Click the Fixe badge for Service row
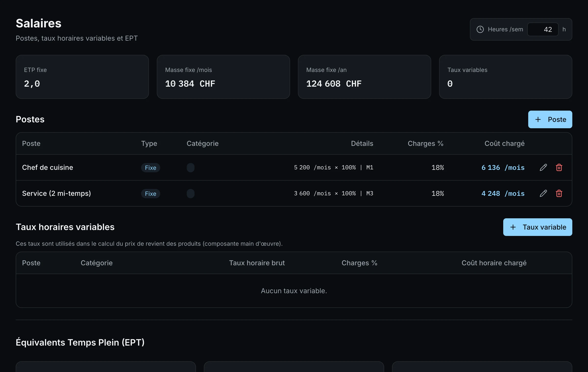Viewport: 588px width, 372px height. 150,194
